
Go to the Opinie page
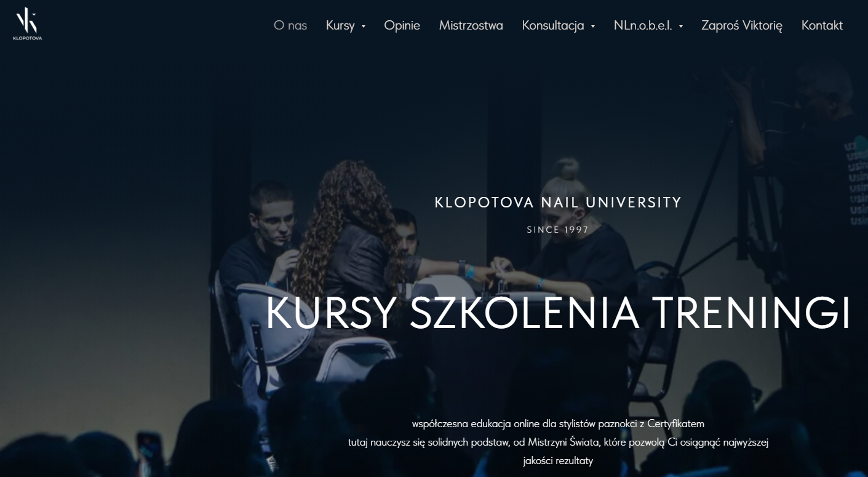(402, 25)
